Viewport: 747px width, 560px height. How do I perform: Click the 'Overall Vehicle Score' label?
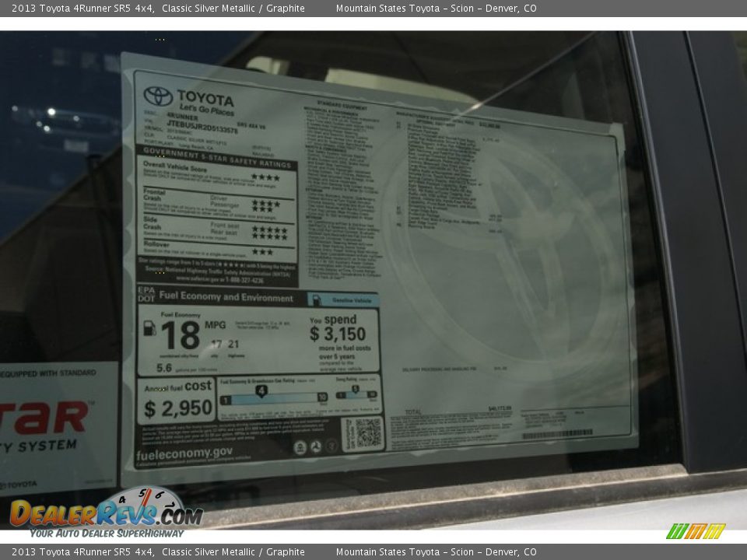point(175,166)
